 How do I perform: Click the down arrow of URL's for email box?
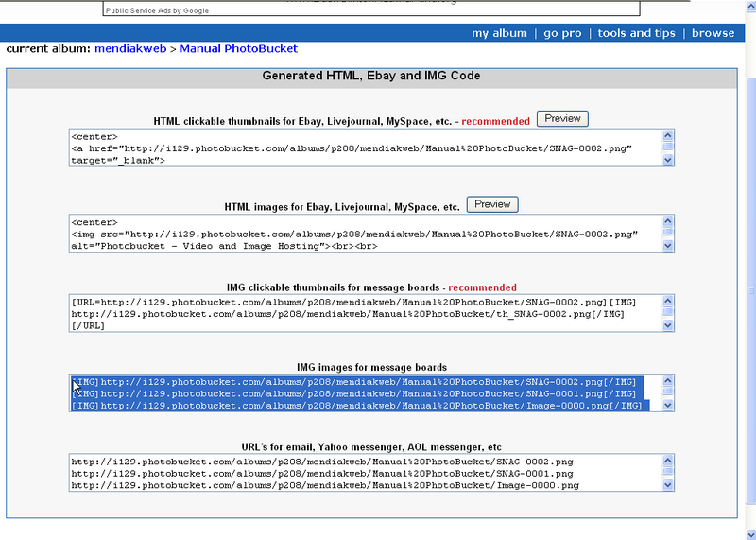click(668, 485)
